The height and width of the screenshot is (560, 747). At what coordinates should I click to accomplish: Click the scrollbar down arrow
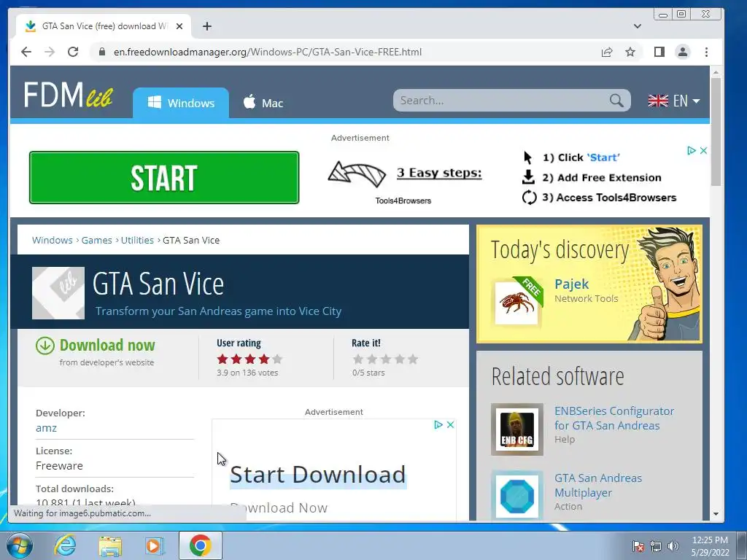pyautogui.click(x=716, y=514)
